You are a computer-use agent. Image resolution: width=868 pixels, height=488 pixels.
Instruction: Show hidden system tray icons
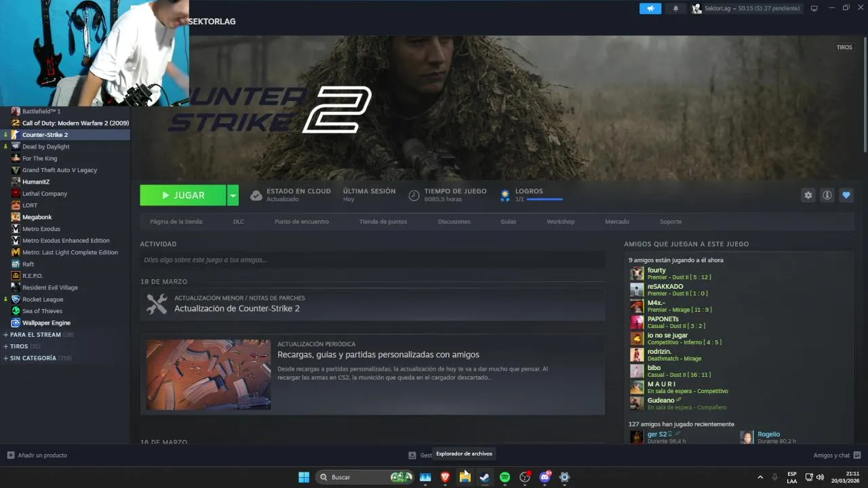(760, 477)
